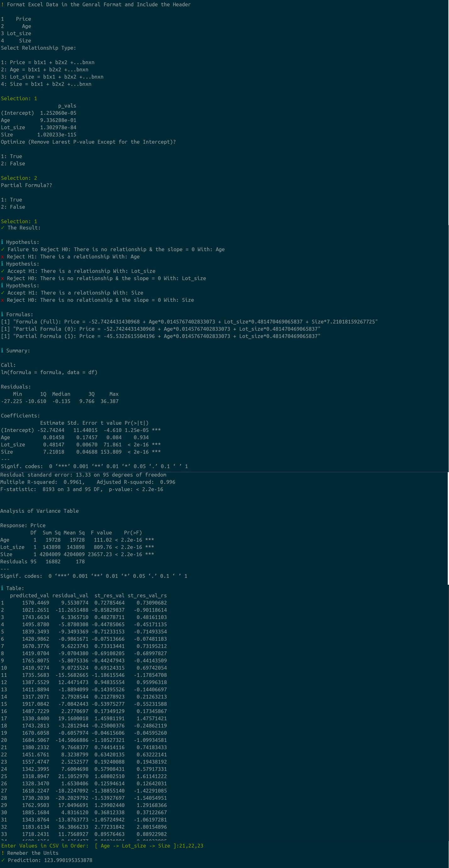The width and height of the screenshot is (449, 868).
Task: Click the Intercept estimate -52.74244
Action: pos(51,430)
